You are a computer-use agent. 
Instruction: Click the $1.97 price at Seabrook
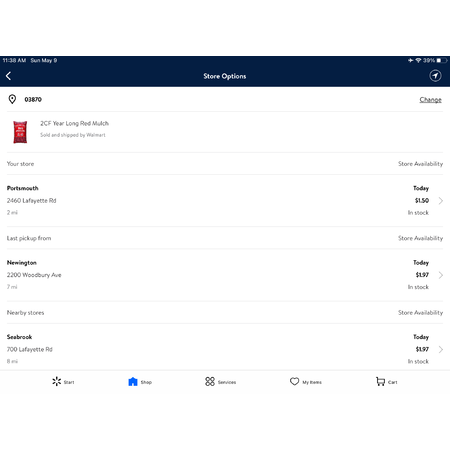(x=422, y=349)
